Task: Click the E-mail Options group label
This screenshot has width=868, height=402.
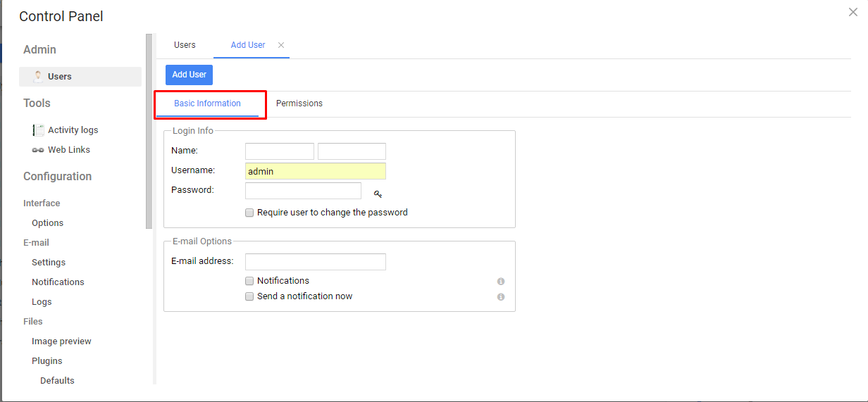Action: pos(202,241)
